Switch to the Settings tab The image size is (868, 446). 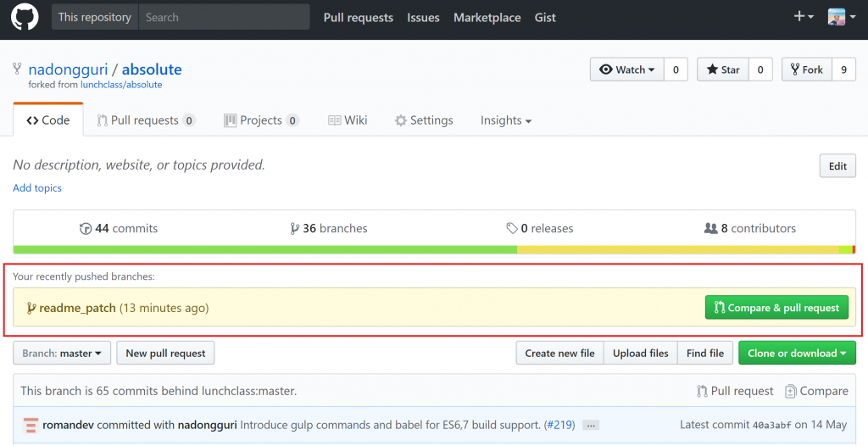click(x=424, y=120)
